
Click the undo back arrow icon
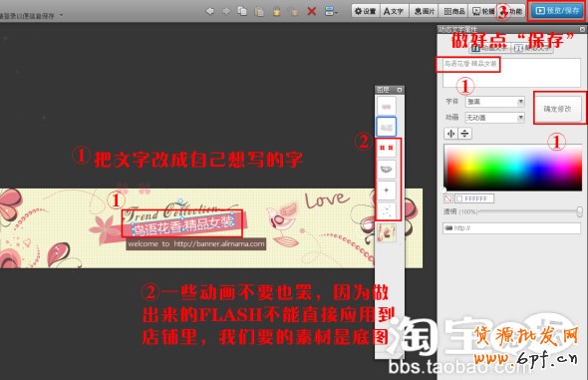[210, 11]
